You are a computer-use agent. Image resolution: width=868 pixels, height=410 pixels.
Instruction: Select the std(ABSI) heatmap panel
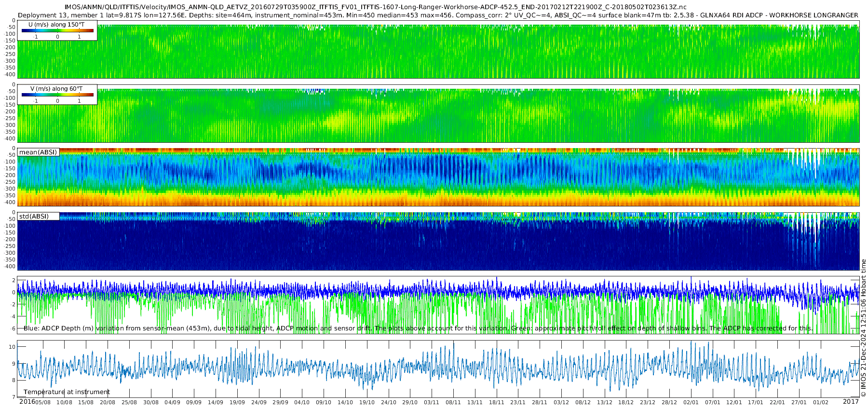[438, 241]
